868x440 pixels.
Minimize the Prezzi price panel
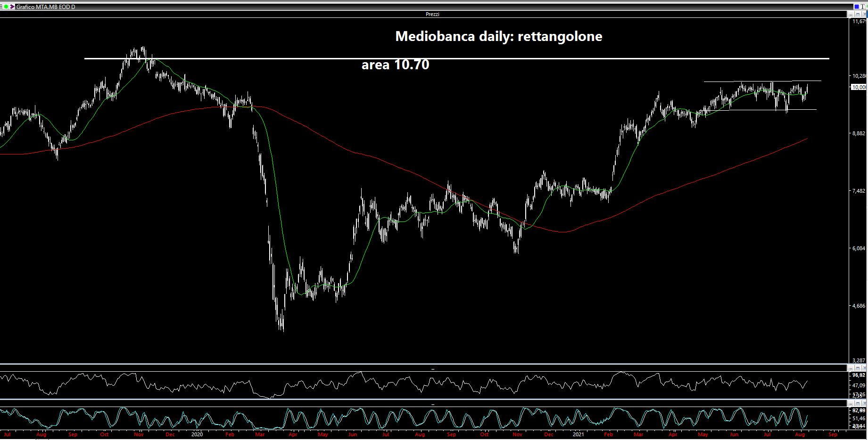(851, 14)
